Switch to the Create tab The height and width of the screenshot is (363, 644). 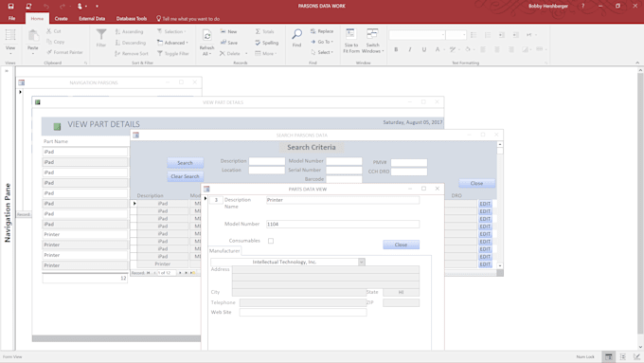click(62, 19)
